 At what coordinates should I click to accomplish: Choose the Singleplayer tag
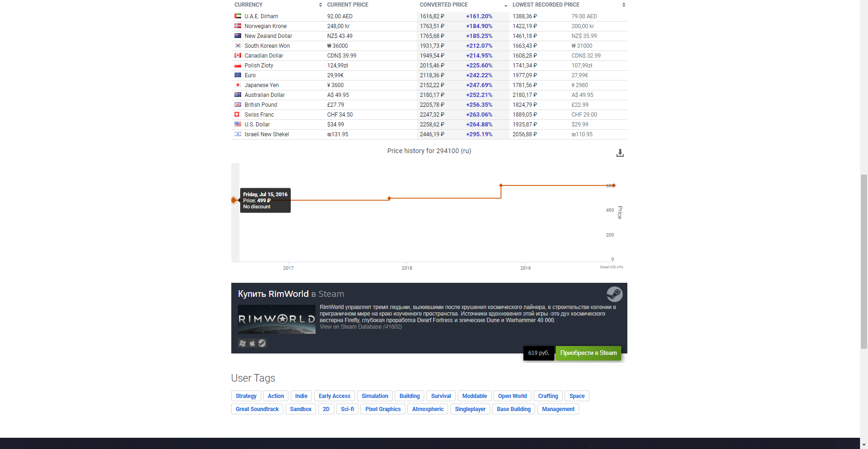tap(470, 409)
